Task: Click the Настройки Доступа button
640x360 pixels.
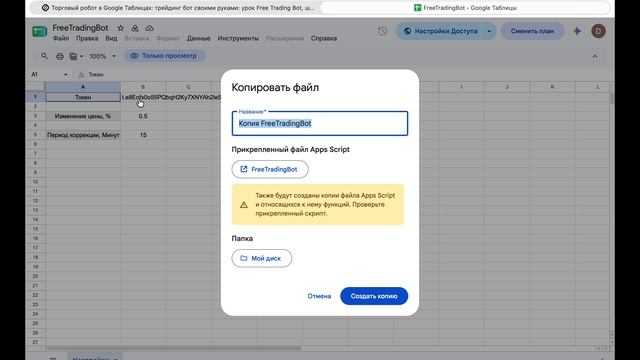Action: pyautogui.click(x=440, y=31)
